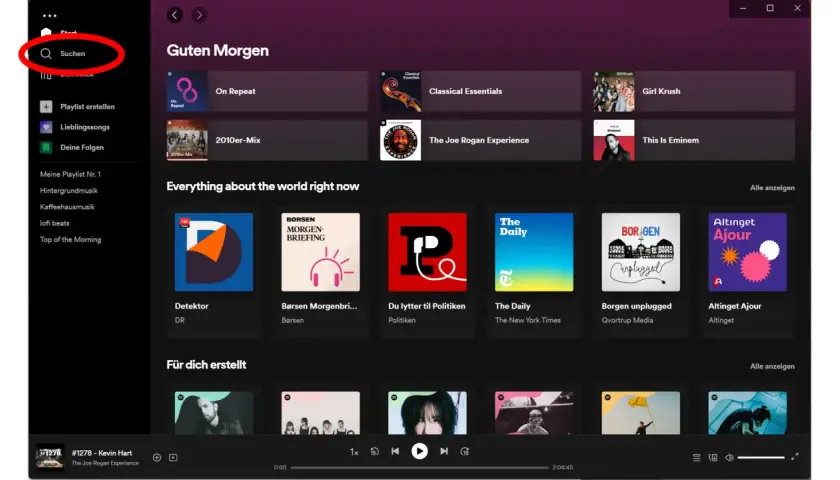Viewport: 840px width, 480px height.
Task: Add current episode with the plus-circle icon
Action: pyautogui.click(x=157, y=458)
